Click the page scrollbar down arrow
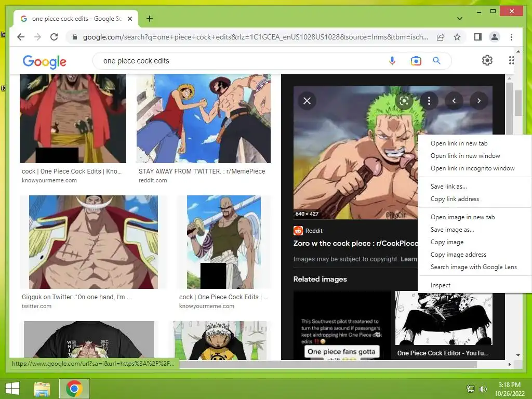532x399 pixels. [x=518, y=355]
